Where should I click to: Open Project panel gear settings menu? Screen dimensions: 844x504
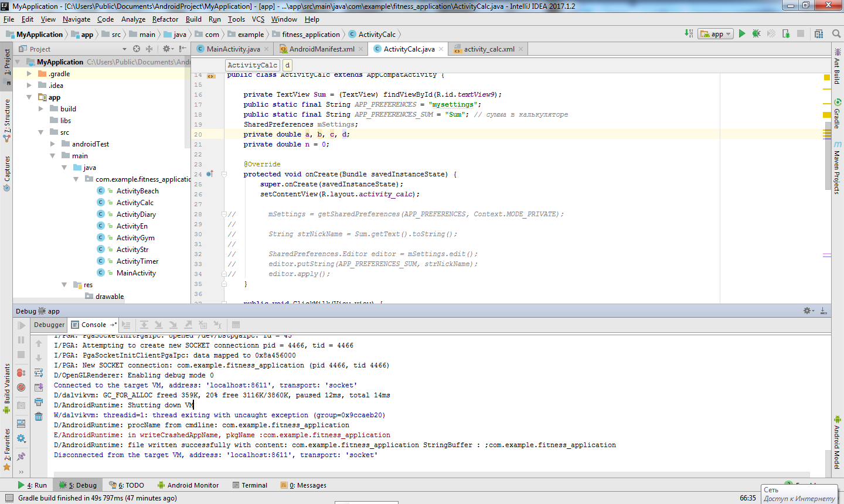[x=168, y=49]
